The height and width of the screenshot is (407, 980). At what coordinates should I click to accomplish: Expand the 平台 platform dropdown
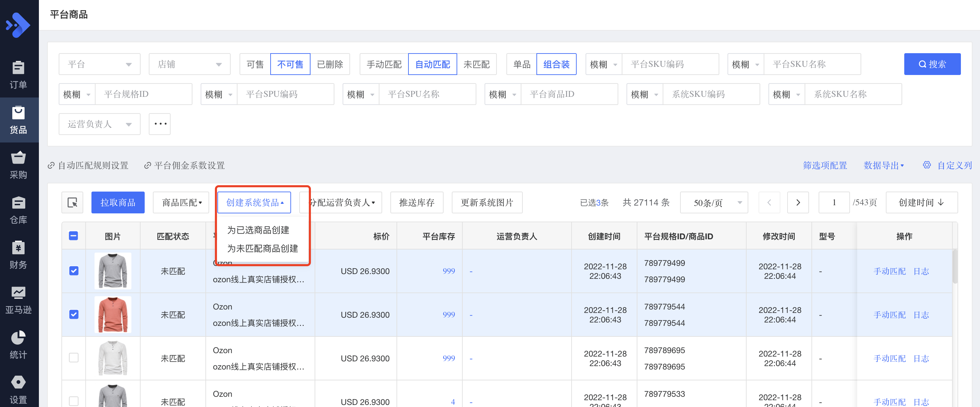click(99, 64)
